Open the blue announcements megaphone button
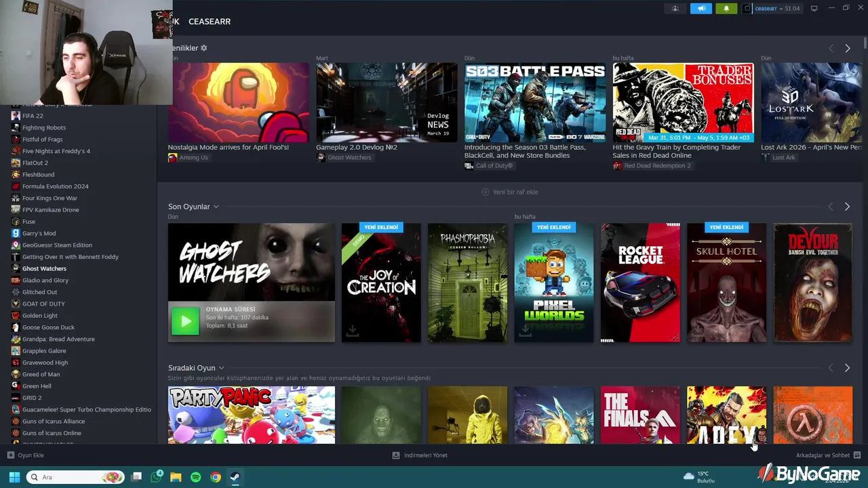The width and height of the screenshot is (868, 488). 701,9
